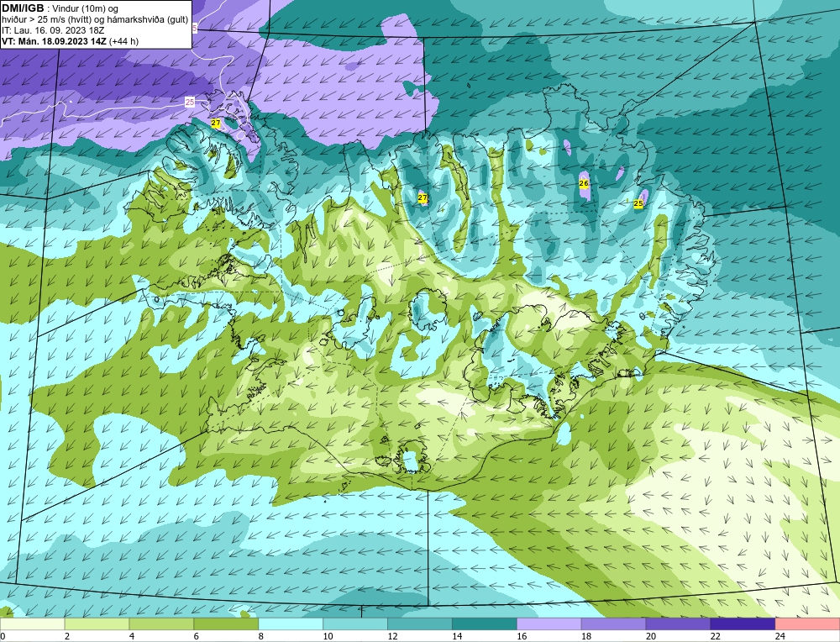Click the pale cyan 8–10 legend swatch
The image size is (840, 642).
tap(291, 624)
